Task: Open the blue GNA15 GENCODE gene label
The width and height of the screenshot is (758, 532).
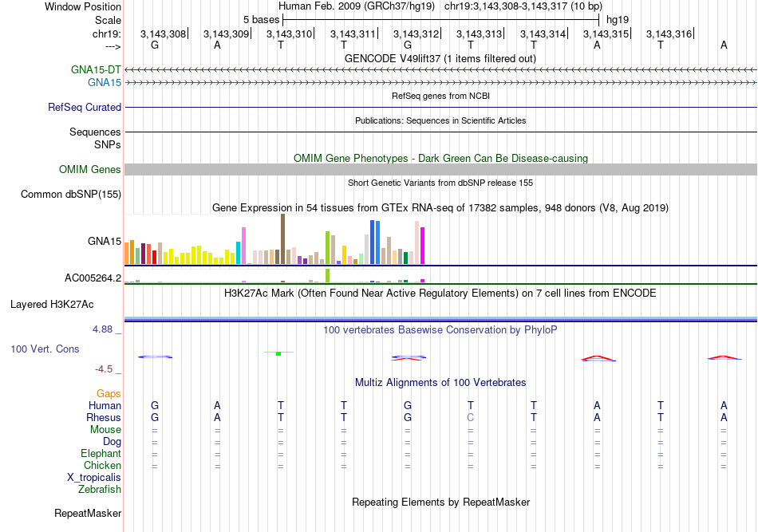Action: [x=105, y=83]
